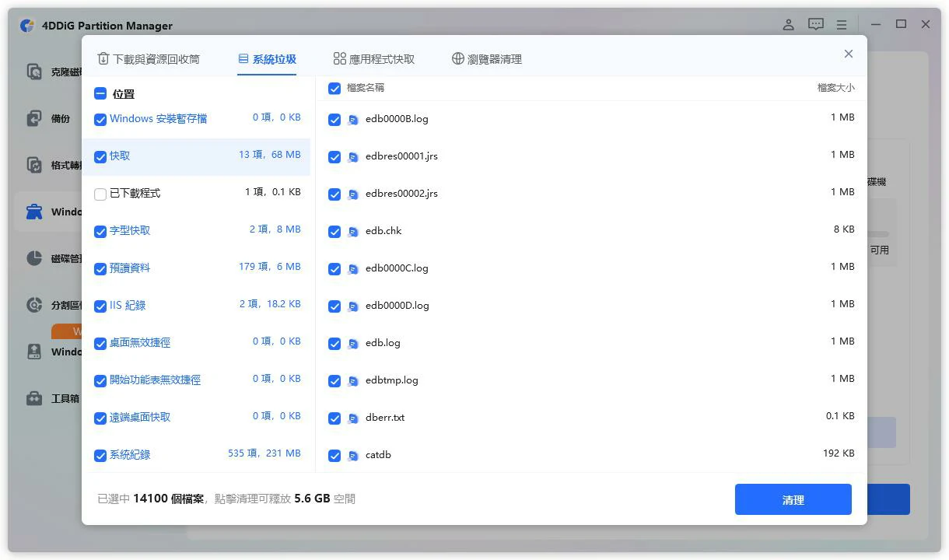Click the clone disk sidebar icon
The image size is (949, 560).
coord(34,72)
